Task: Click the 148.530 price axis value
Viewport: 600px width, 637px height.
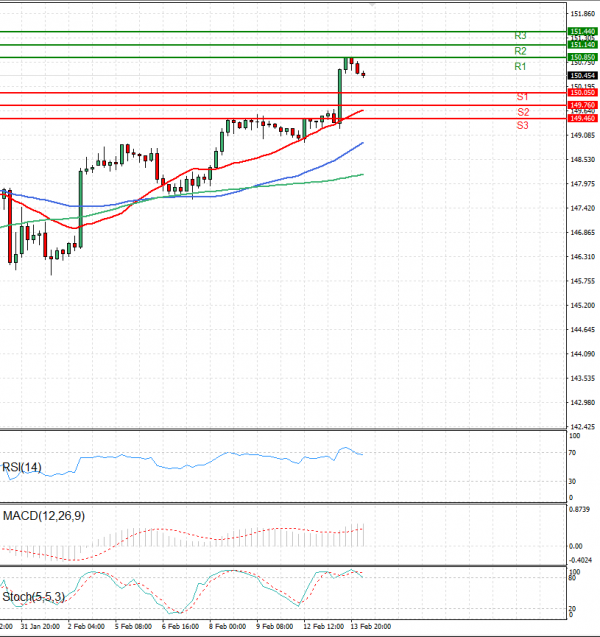Action: coord(583,160)
